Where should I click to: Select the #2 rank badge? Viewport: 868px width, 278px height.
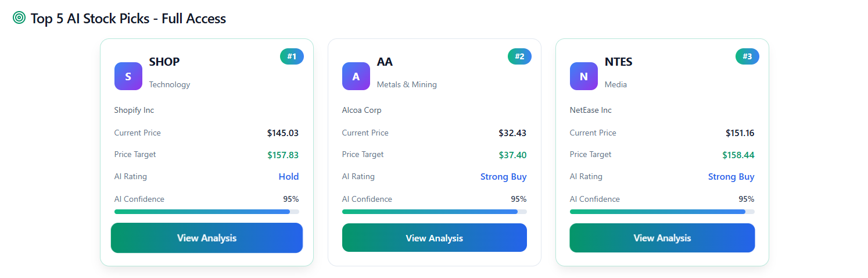click(519, 56)
